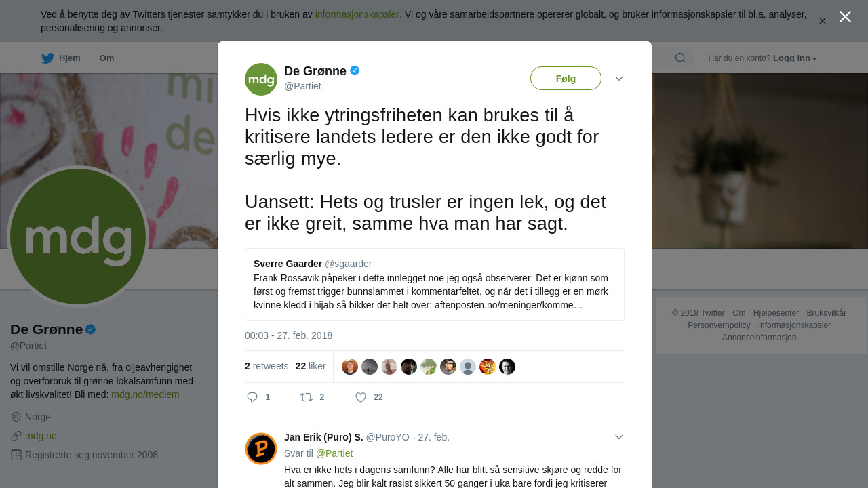
Task: Open the Logg inn dropdown
Action: click(x=795, y=58)
